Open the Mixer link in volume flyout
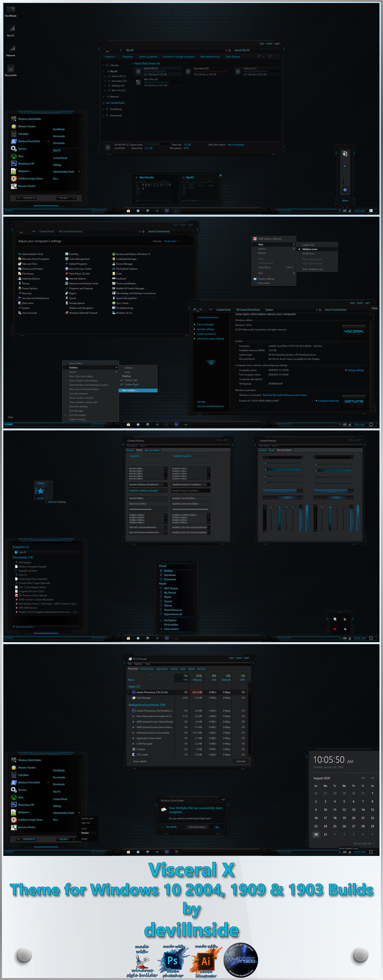Screen dimensions: 383x980 (x=345, y=200)
